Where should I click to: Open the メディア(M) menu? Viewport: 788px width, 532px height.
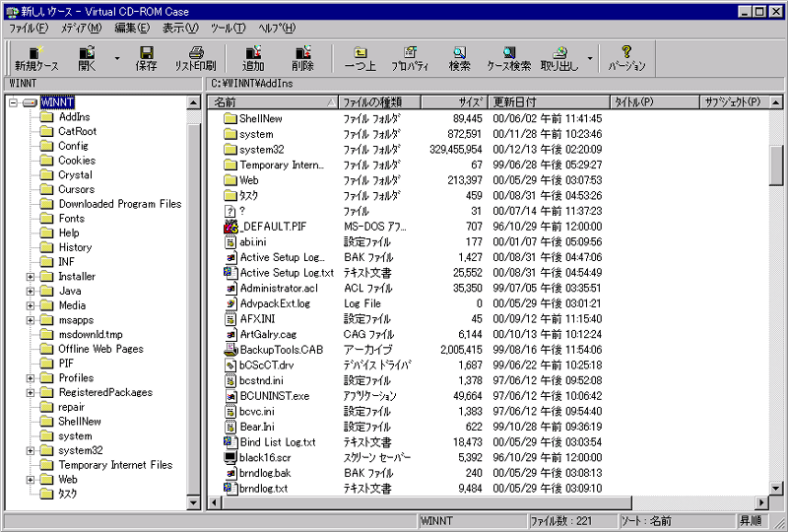pyautogui.click(x=81, y=29)
